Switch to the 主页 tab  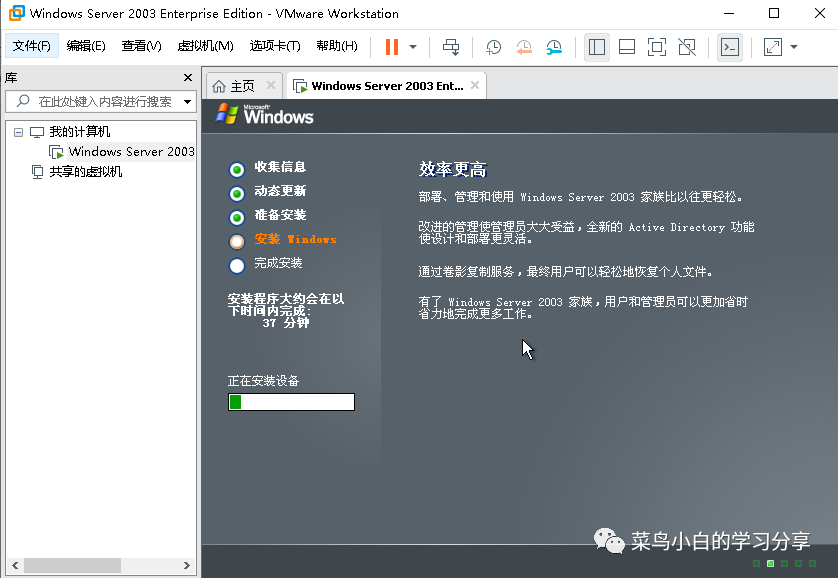tap(242, 86)
